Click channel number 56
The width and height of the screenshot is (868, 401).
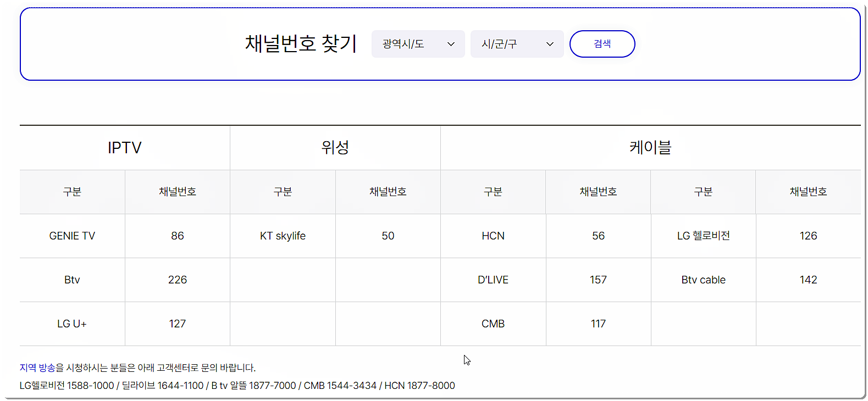tap(599, 236)
